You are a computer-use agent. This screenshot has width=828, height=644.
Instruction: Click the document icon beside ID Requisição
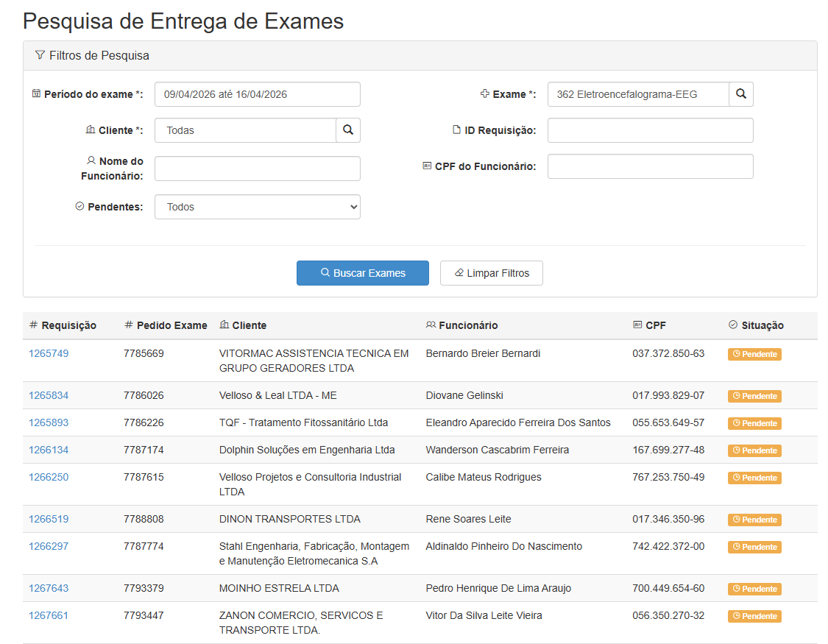point(457,130)
